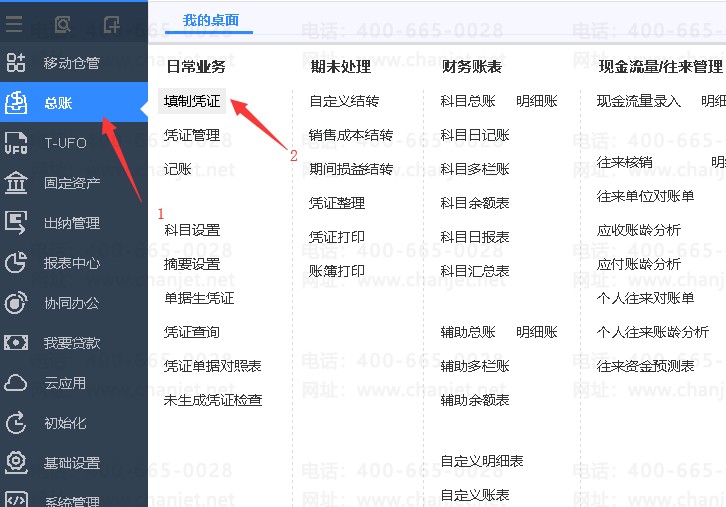Screen dimensions: 726x507
Task: Open 凭证打印 link
Action: [337, 237]
